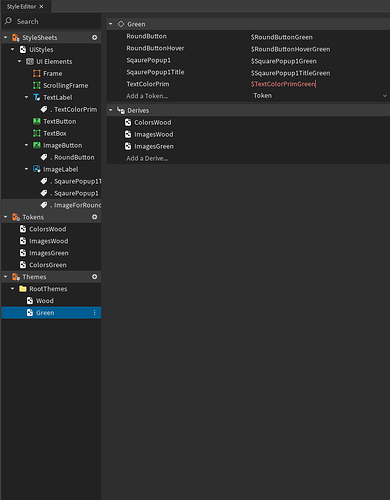Click the RootThemes folder
390x500 pixels.
point(48,289)
